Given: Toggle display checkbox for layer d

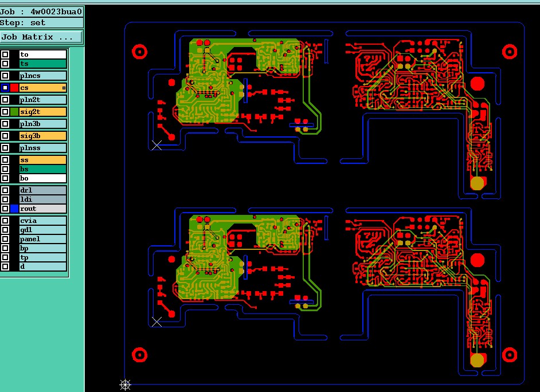Looking at the screenshot, I should 5,266.
